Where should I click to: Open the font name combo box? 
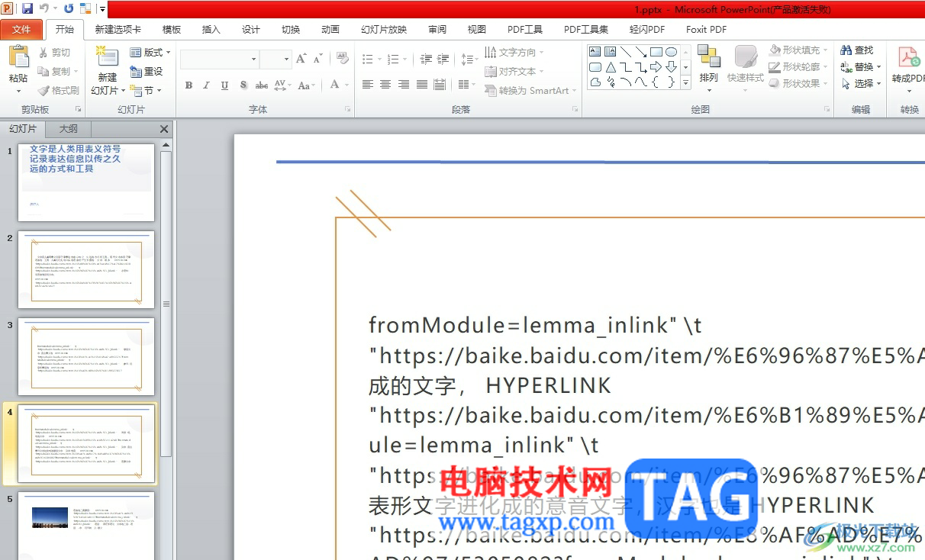[x=220, y=59]
